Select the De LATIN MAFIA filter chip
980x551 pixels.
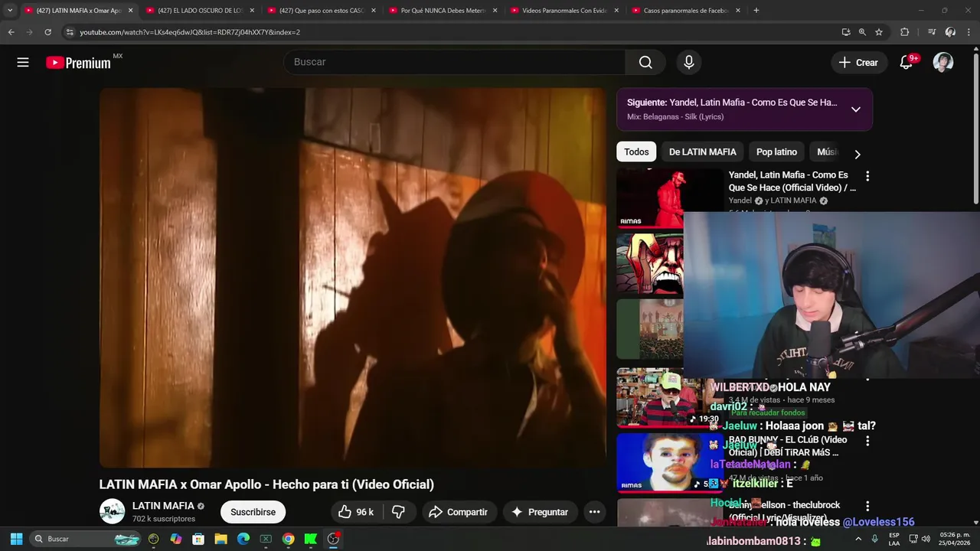point(702,152)
